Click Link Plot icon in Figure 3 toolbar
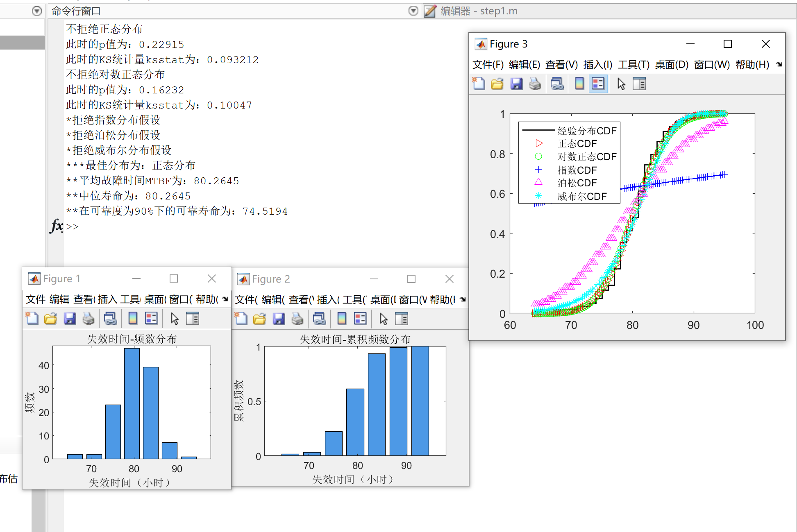The width and height of the screenshot is (797, 532). [x=557, y=84]
